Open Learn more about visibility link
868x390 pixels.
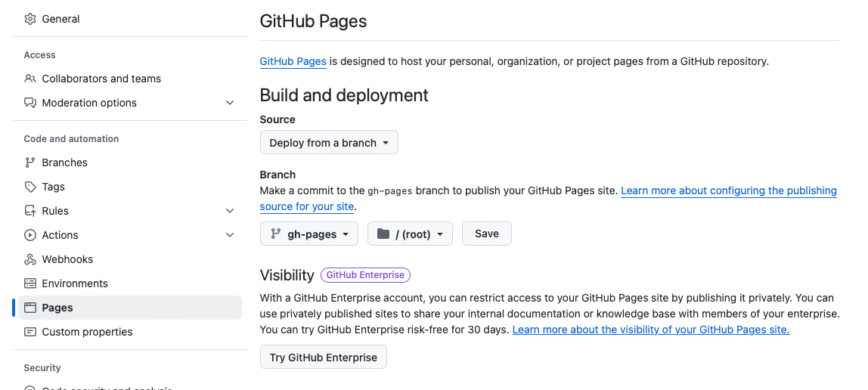pos(651,330)
